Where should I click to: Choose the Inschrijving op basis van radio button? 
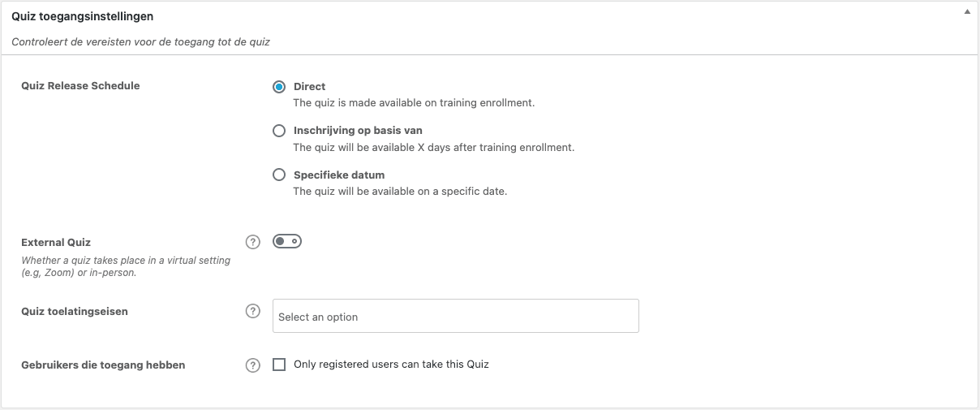(279, 131)
